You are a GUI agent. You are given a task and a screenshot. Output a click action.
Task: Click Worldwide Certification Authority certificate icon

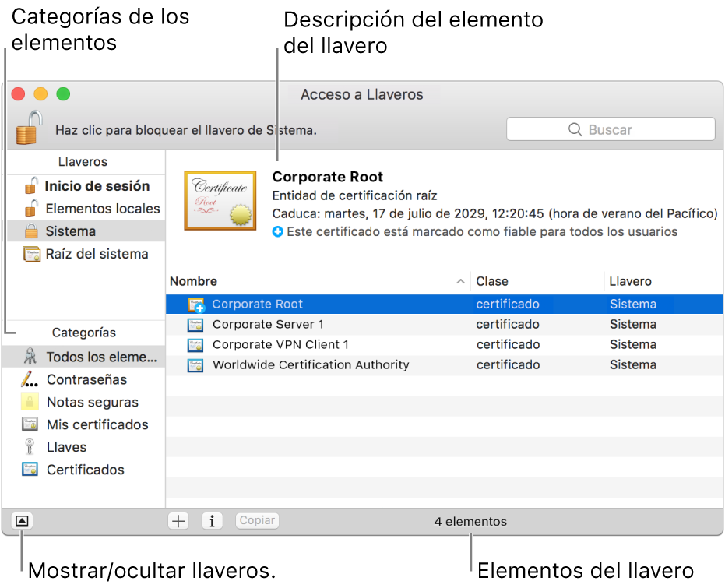(x=195, y=365)
